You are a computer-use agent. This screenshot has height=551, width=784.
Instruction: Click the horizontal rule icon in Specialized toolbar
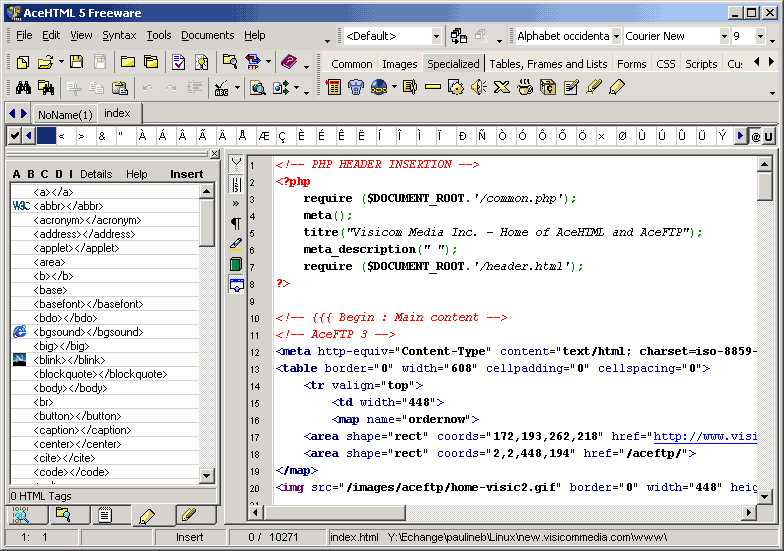pos(432,87)
